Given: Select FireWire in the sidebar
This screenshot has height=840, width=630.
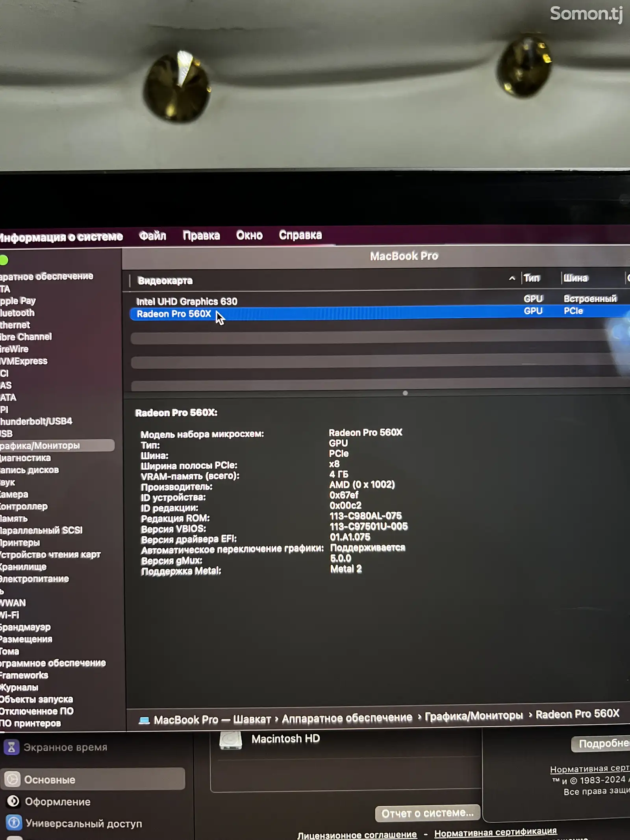Looking at the screenshot, I should [14, 349].
